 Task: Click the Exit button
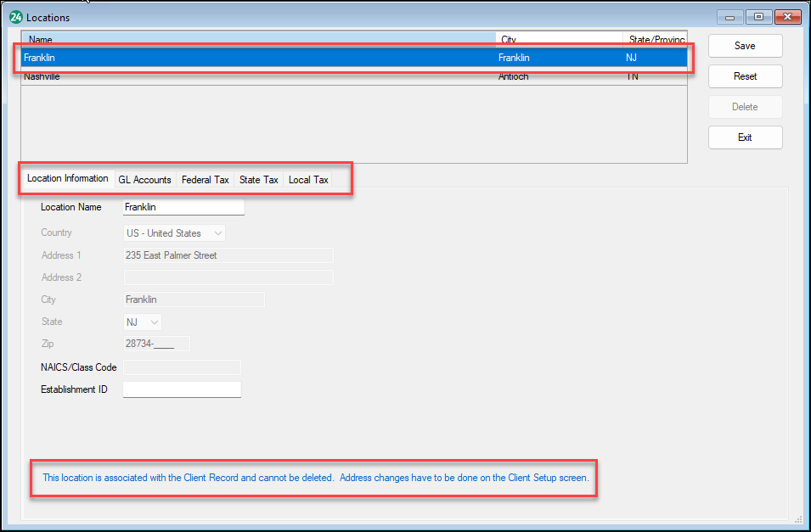745,137
